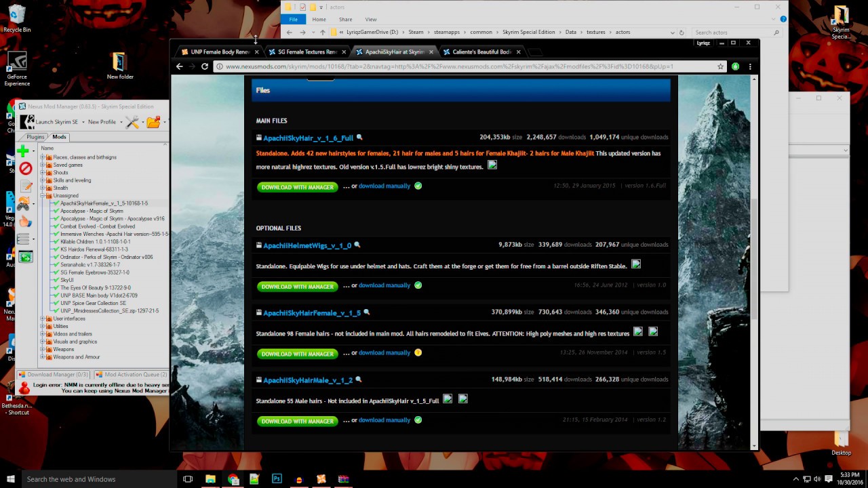Click Download With Manager for ApachiiHelmetWigs_v_1_0

pos(297,287)
